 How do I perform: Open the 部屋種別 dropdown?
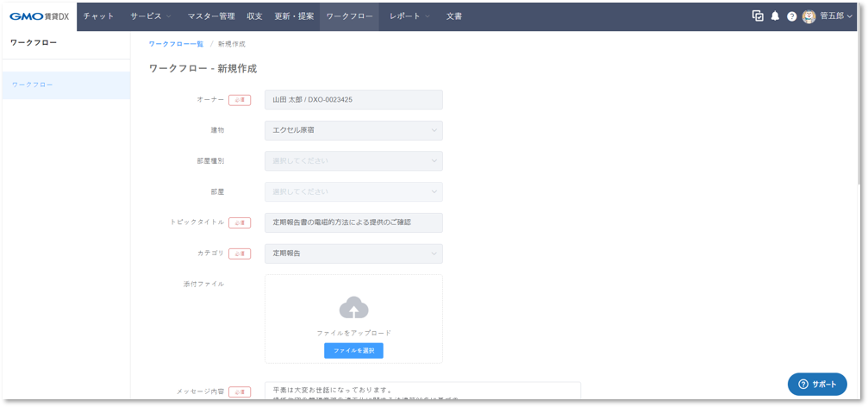pos(353,161)
